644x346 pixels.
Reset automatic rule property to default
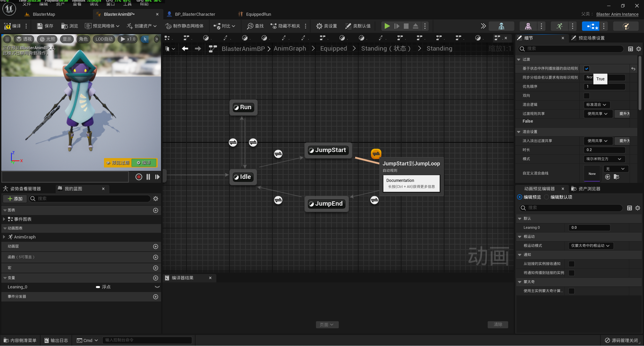pyautogui.click(x=633, y=68)
